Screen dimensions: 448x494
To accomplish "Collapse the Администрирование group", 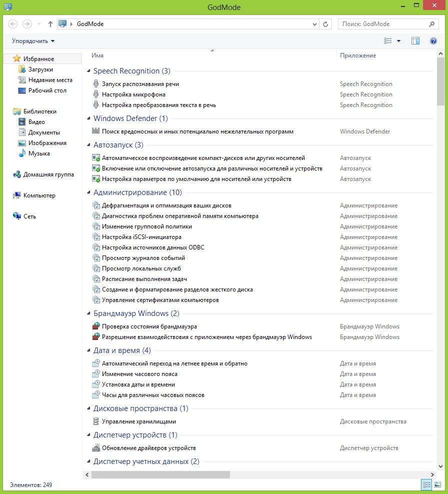I will pos(88,192).
